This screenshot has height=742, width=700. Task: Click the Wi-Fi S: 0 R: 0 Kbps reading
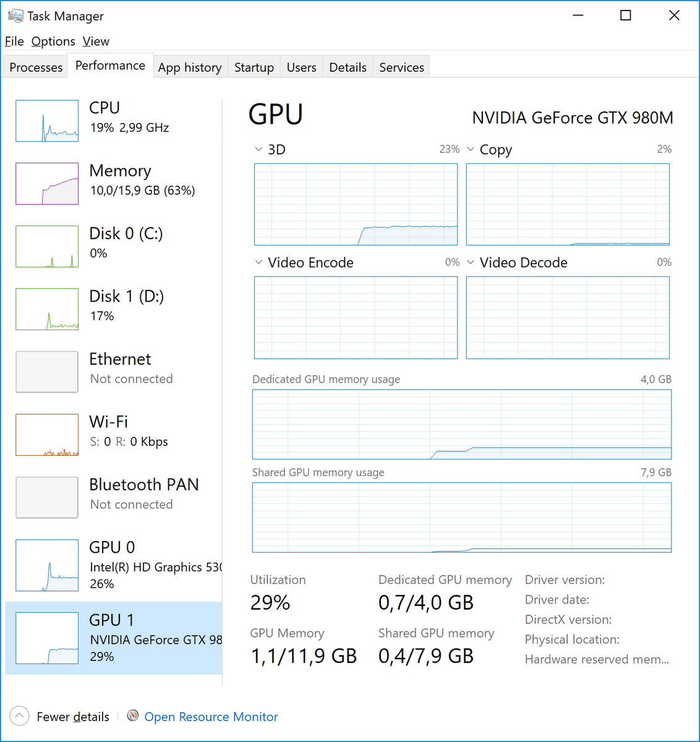coord(129,441)
